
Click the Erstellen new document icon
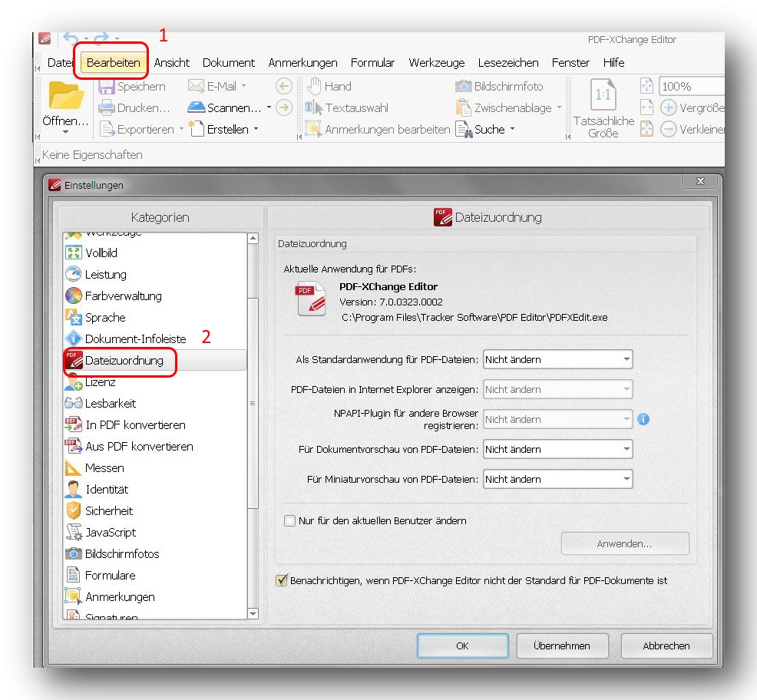(197, 128)
